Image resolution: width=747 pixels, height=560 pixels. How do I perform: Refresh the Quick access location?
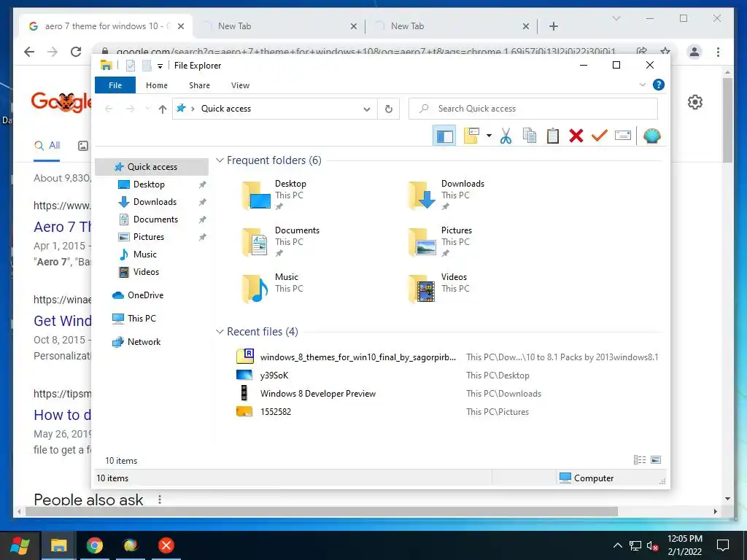pyautogui.click(x=389, y=109)
